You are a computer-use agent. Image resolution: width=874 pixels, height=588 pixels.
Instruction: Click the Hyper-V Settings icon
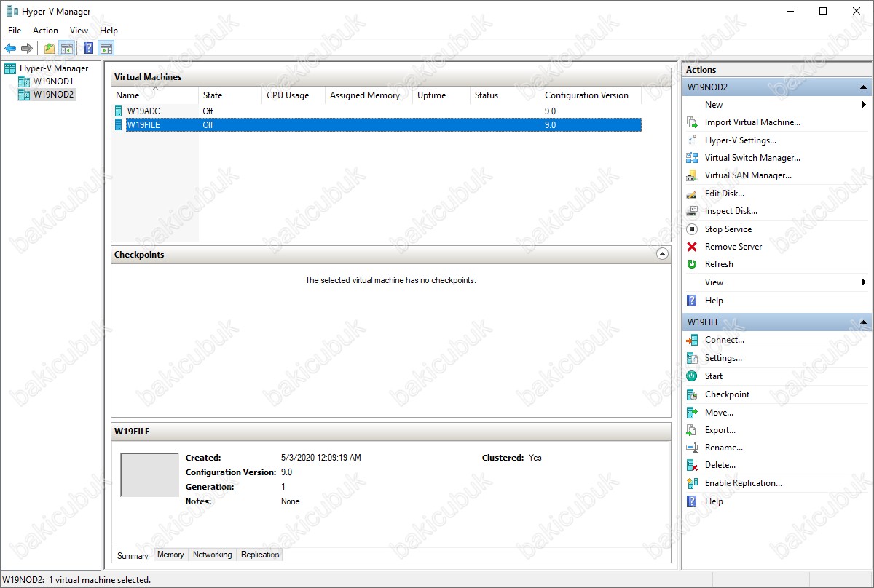pyautogui.click(x=692, y=140)
